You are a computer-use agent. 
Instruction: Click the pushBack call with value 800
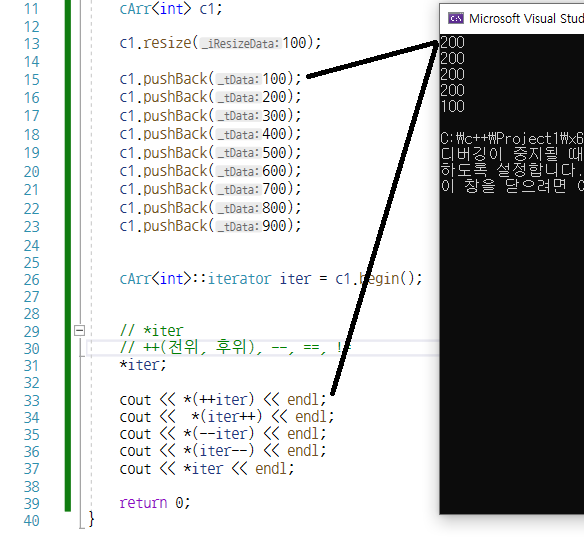point(210,208)
